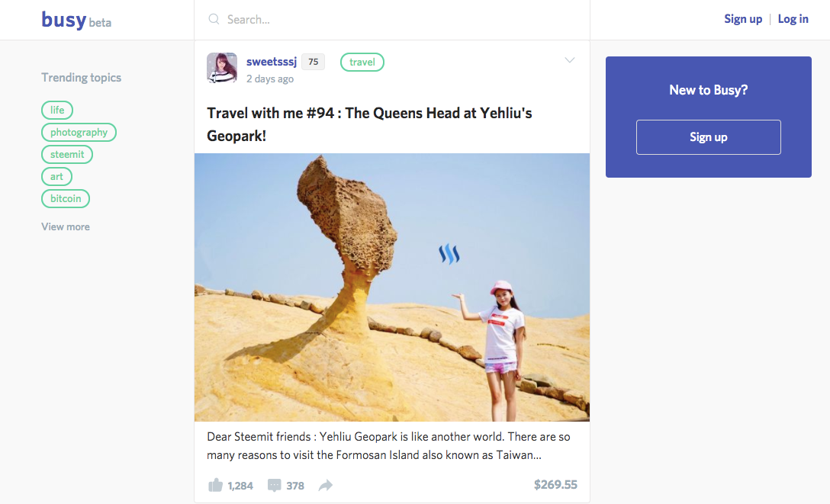Screen dimensions: 830x504
Task: Open sweetsssj's profile username link
Action: [x=272, y=62]
